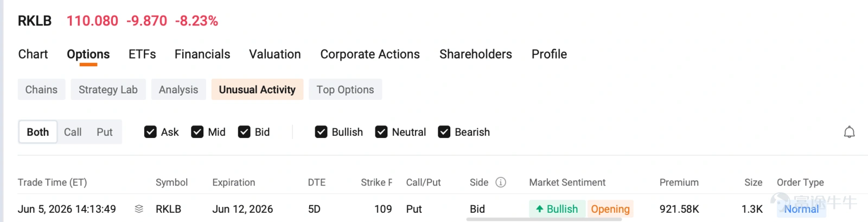Click the Premium column header
Image resolution: width=868 pixels, height=222 pixels.
coord(679,182)
